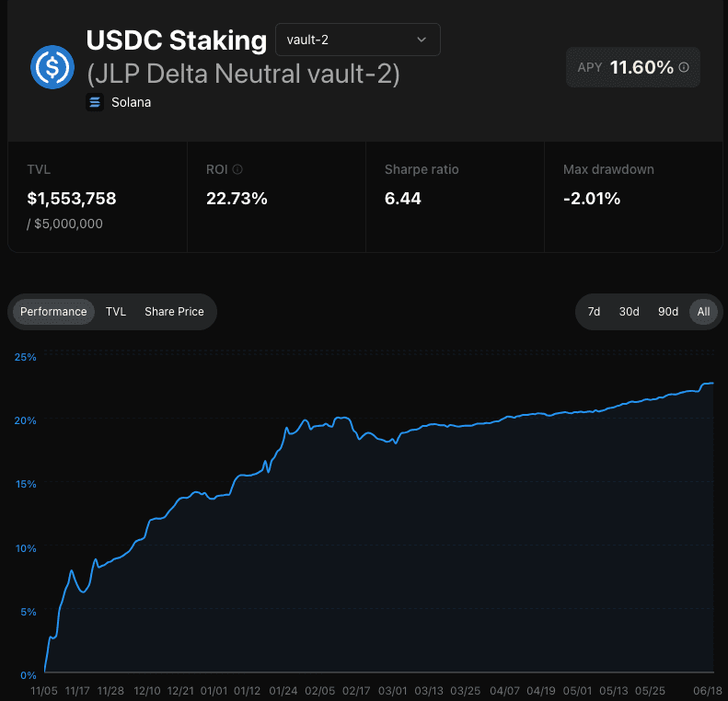The width and height of the screenshot is (728, 701).
Task: Click the Max drawdown label
Action: pyautogui.click(x=608, y=169)
